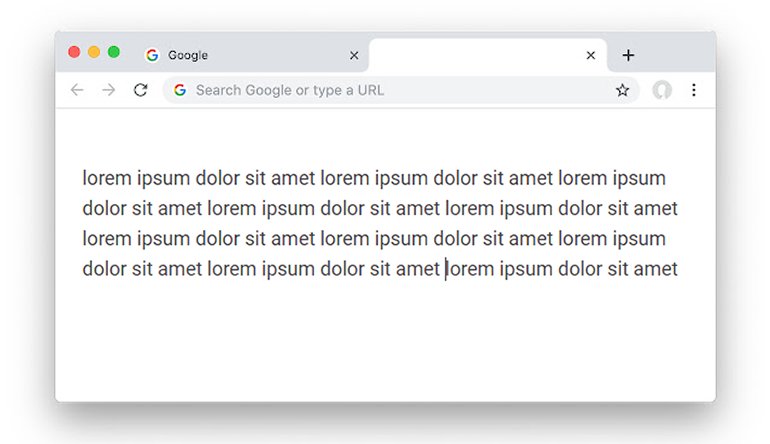Screen dimensions: 770x444
Task: Open Chrome's three-dot menu
Action: point(694,90)
